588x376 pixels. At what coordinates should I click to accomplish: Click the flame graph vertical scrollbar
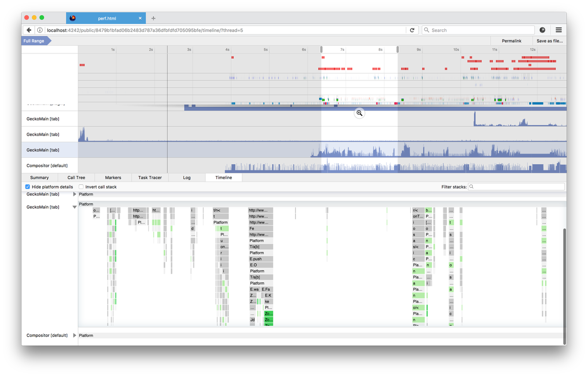pyautogui.click(x=564, y=287)
